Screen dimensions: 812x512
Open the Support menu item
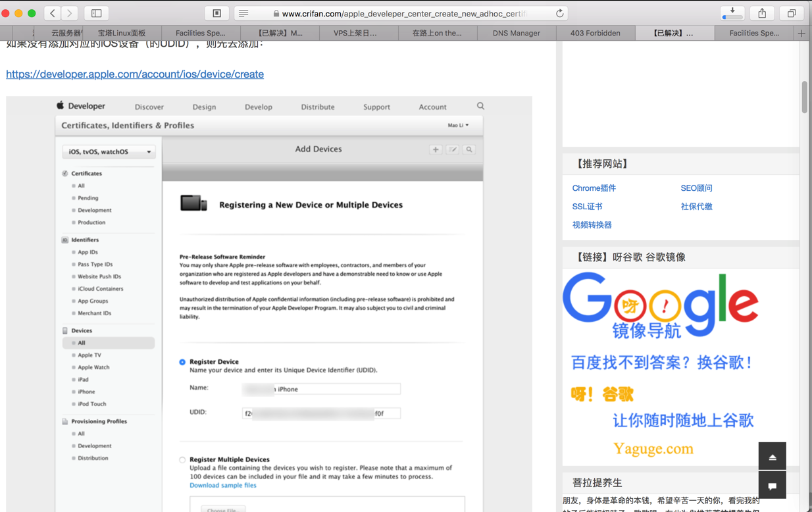tap(376, 107)
